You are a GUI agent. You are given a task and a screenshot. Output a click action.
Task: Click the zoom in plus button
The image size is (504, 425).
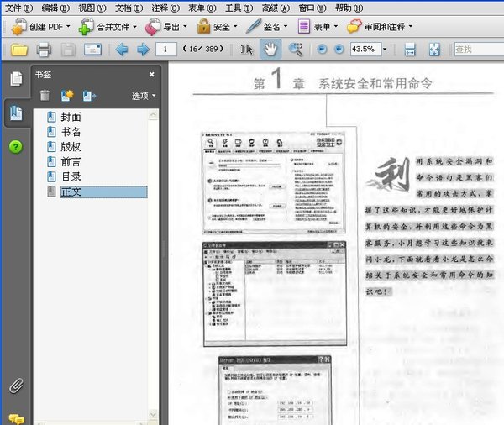(x=339, y=50)
